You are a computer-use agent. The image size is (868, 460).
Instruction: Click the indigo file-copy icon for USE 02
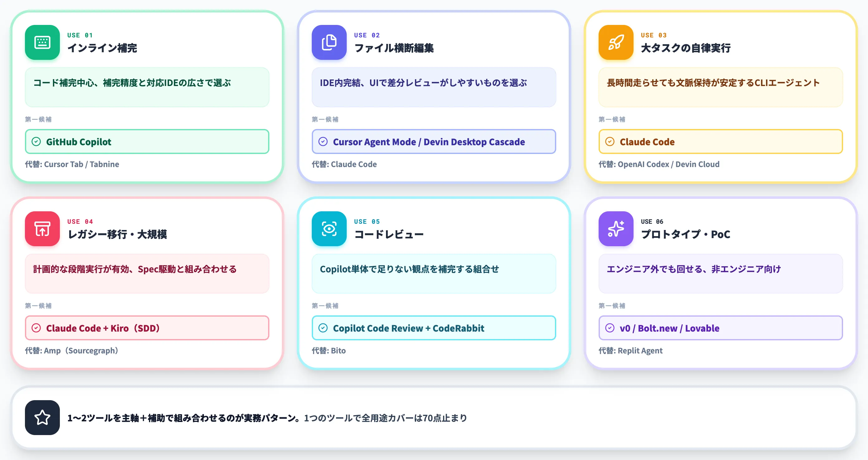tap(329, 42)
